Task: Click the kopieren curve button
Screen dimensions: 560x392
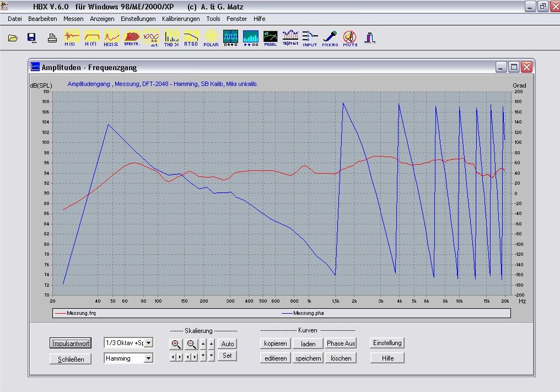Action: click(x=276, y=343)
